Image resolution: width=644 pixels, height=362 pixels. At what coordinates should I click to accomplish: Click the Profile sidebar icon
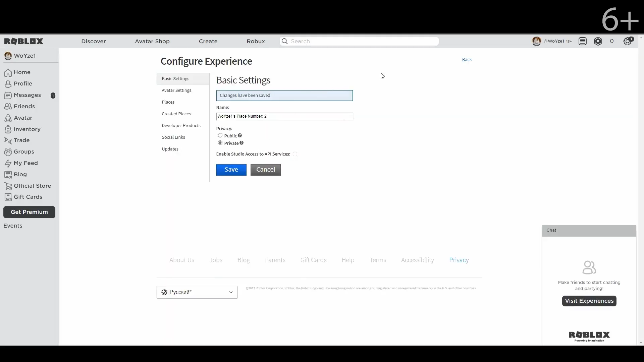(8, 84)
